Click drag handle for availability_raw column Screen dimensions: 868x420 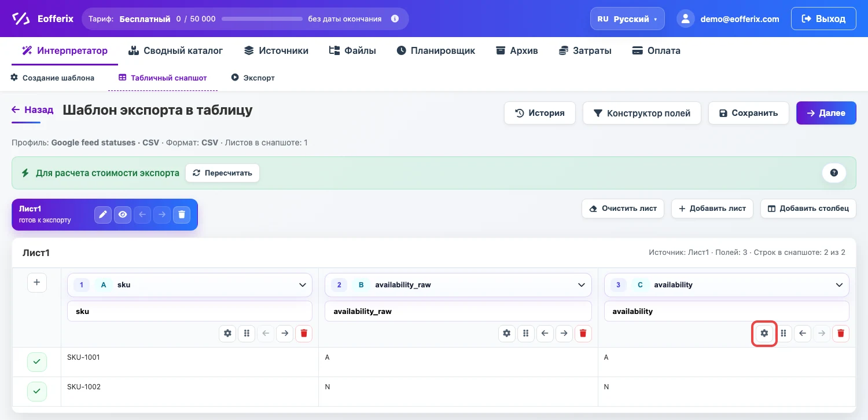tap(526, 333)
